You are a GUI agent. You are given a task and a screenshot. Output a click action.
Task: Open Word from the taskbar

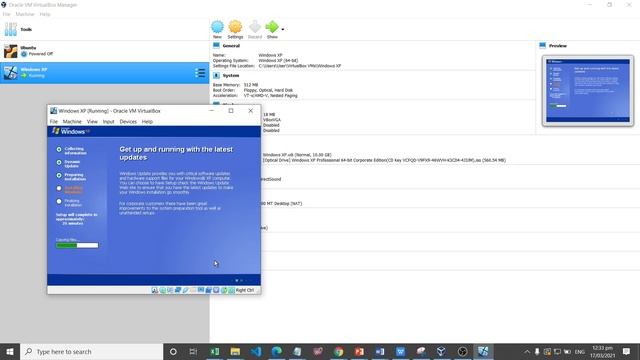click(x=380, y=351)
